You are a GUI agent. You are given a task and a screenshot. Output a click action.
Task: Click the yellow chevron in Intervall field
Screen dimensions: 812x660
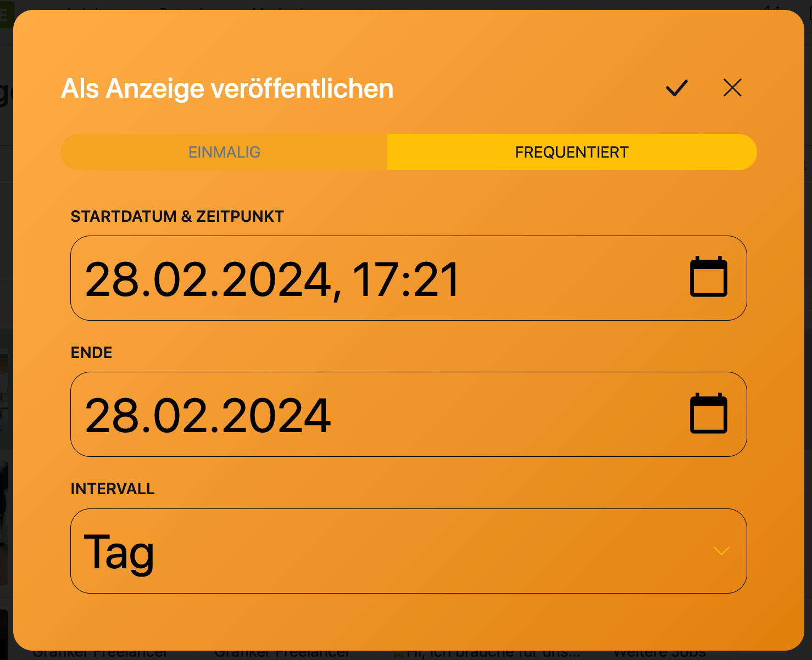[x=721, y=551]
